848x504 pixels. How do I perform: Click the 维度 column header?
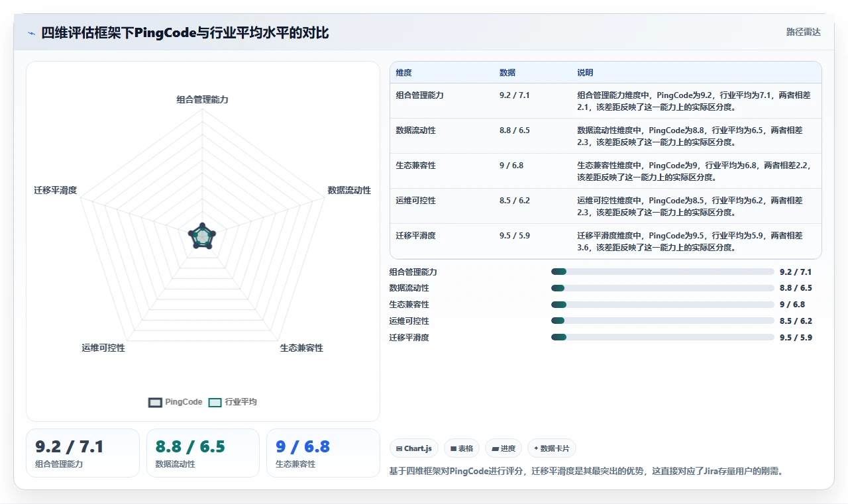tap(404, 73)
